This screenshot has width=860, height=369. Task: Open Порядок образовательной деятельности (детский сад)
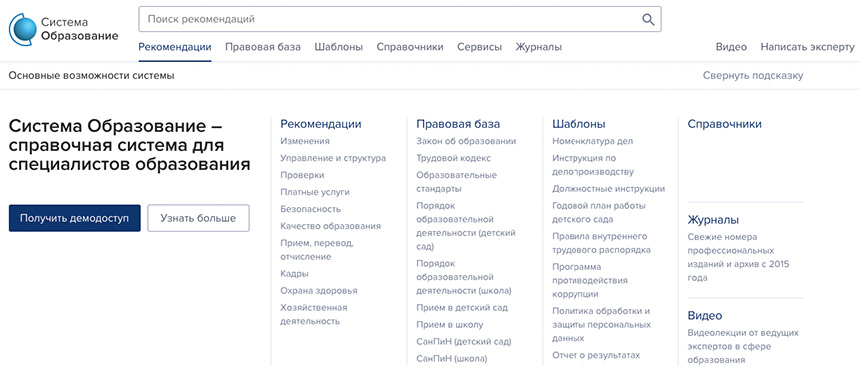[x=466, y=226]
